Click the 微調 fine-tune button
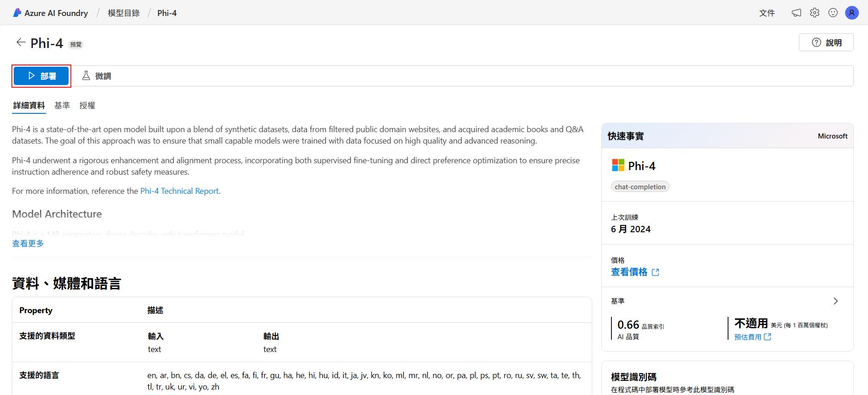 click(96, 76)
